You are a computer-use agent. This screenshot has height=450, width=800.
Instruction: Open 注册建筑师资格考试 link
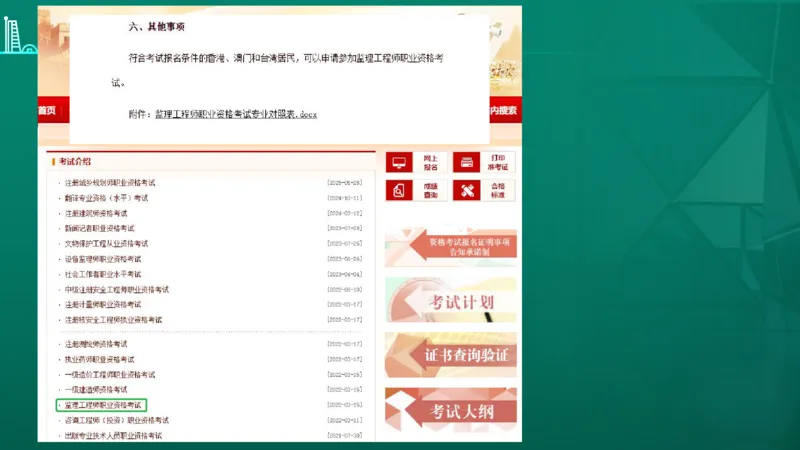coord(96,213)
